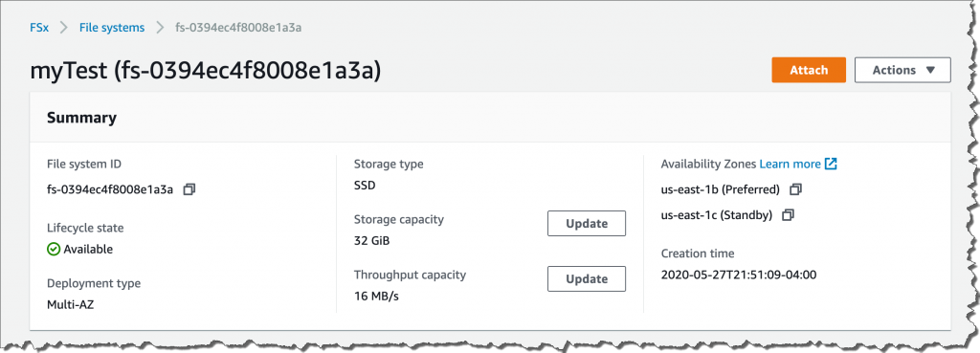Copy the us-east-1b Preferred zone name
This screenshot has height=353, width=980.
795,189
